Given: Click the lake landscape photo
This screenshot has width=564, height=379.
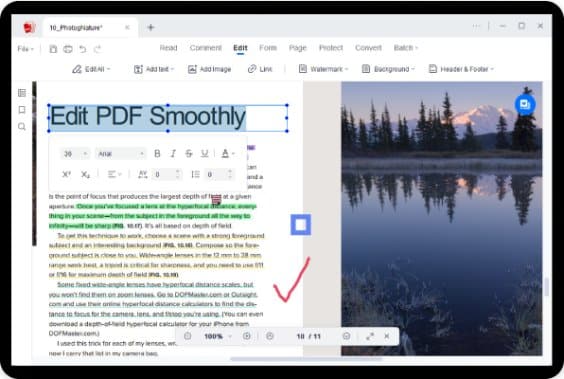Looking at the screenshot, I should (441, 218).
